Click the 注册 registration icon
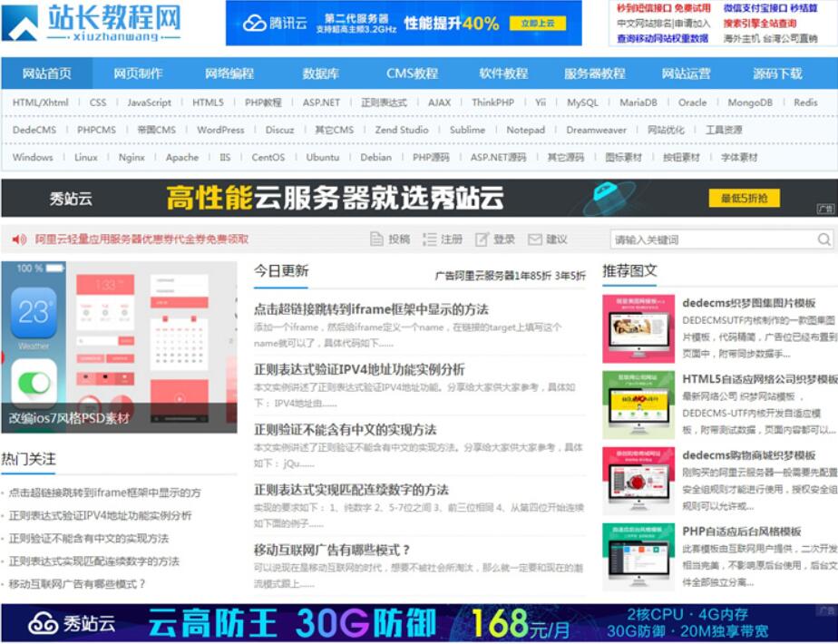 point(431,239)
